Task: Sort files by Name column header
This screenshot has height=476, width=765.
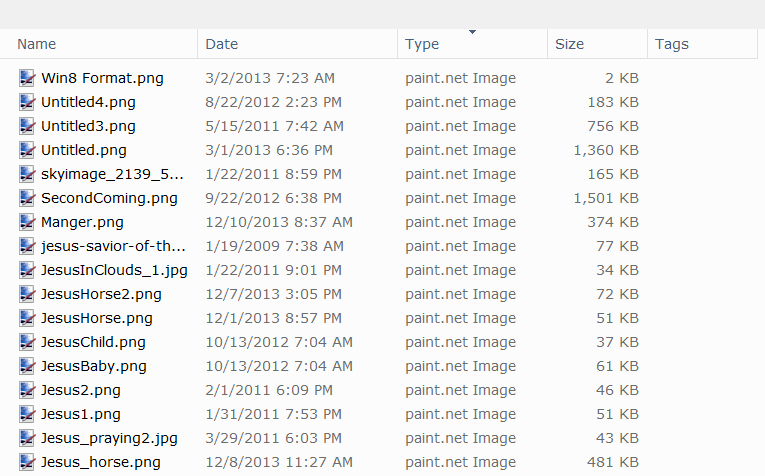Action: point(37,44)
